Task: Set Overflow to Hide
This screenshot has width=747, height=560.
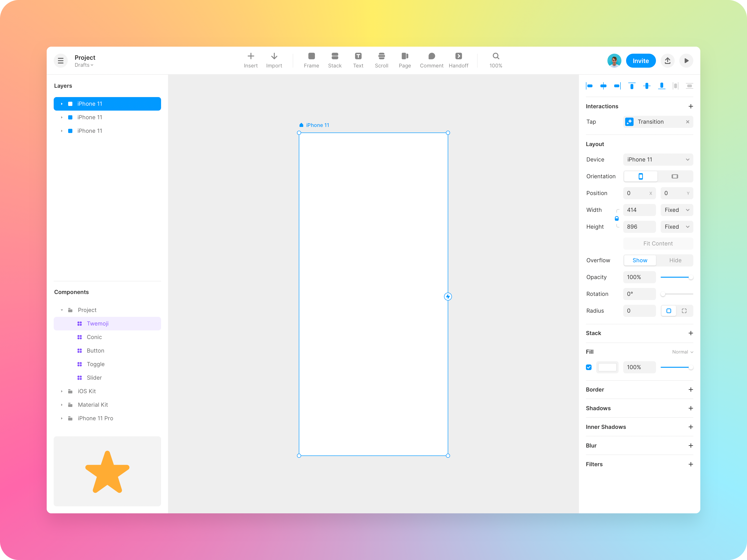Action: point(675,260)
